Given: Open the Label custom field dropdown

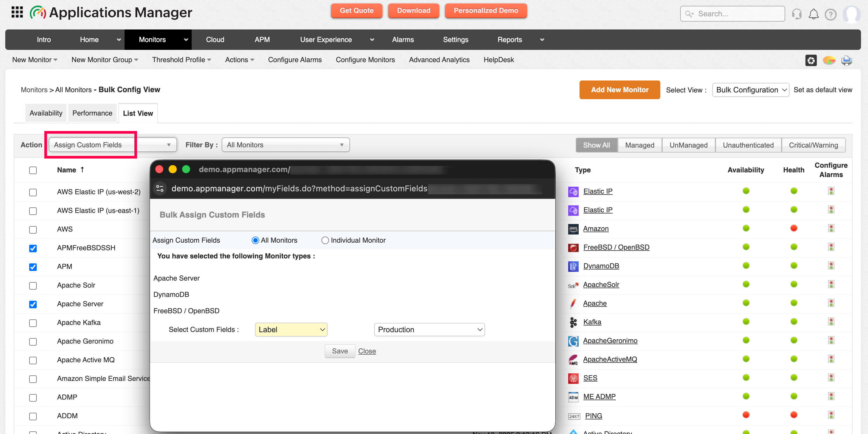Looking at the screenshot, I should [x=291, y=330].
